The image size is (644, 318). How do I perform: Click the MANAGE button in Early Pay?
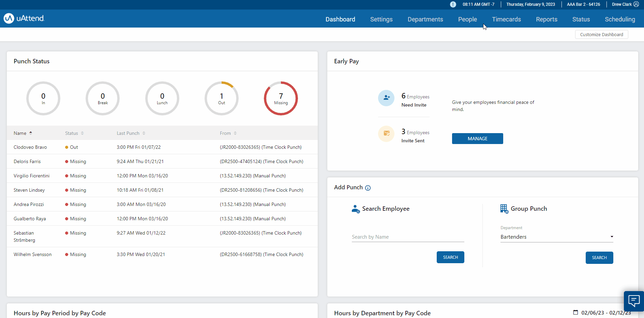tap(477, 139)
